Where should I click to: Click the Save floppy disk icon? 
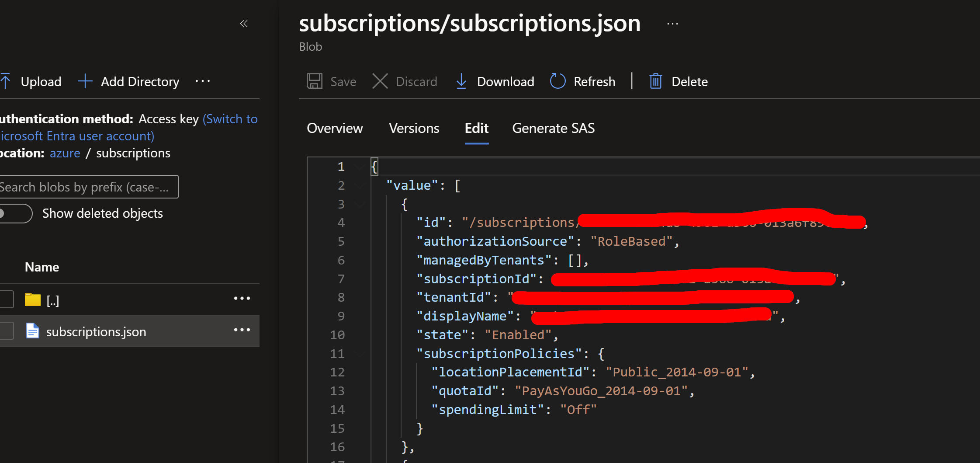point(314,81)
